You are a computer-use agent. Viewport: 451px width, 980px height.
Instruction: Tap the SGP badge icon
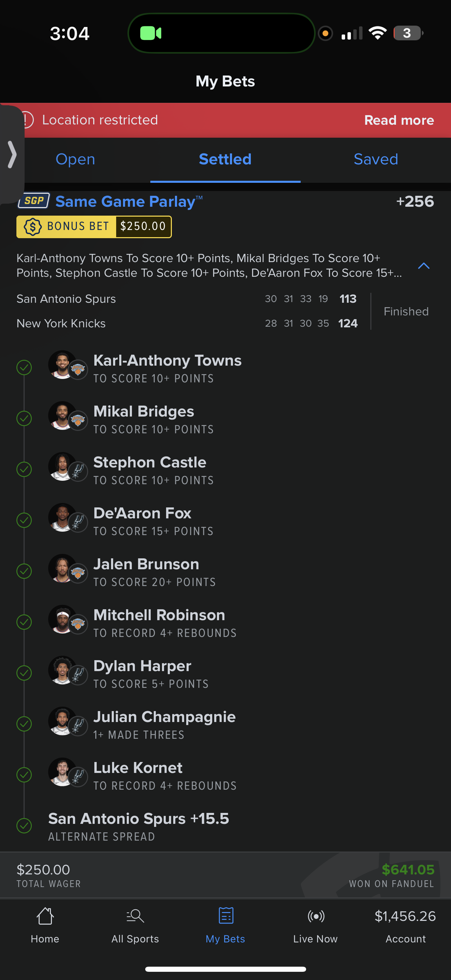coord(34,201)
